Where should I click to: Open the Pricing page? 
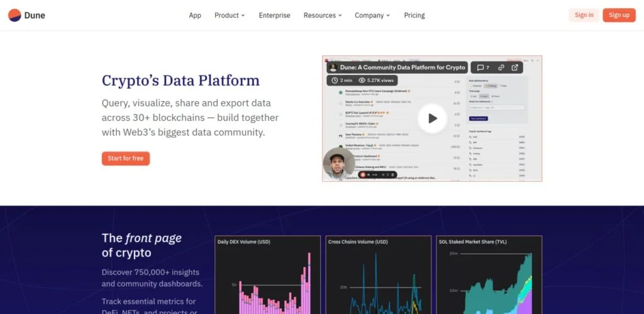[x=414, y=15]
